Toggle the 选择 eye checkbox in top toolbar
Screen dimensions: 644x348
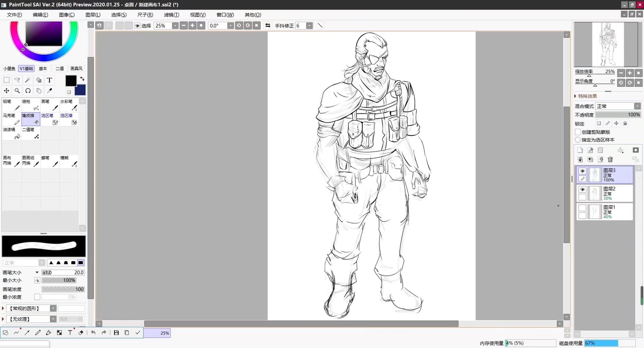(137, 26)
